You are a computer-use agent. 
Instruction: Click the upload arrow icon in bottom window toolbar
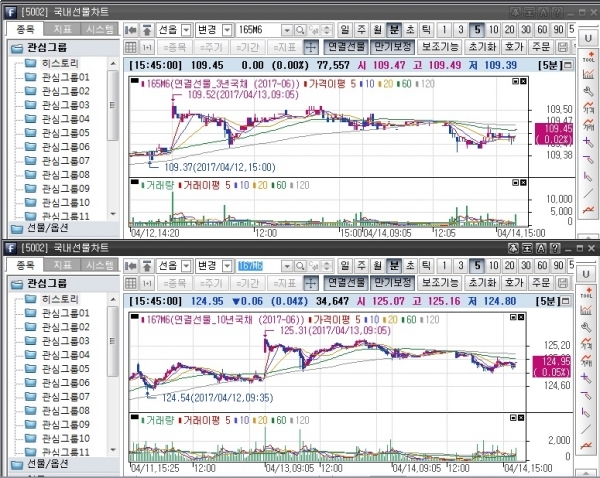point(147,266)
